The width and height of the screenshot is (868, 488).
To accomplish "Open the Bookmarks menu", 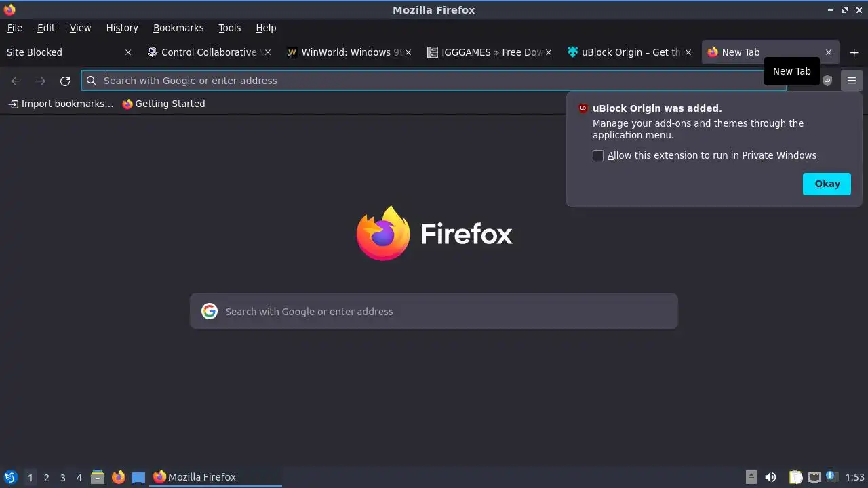I will [x=178, y=28].
